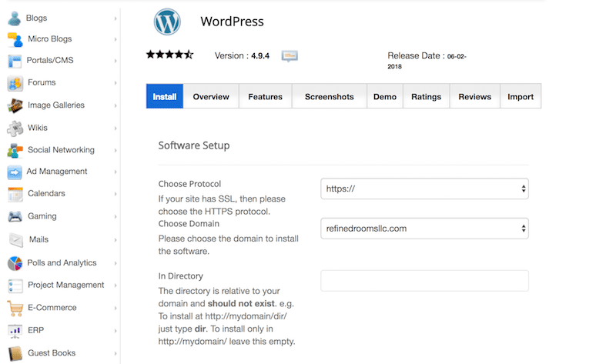Screen dimensions: 616x364
Task: Open the Calendars category link
Action: coord(46,194)
